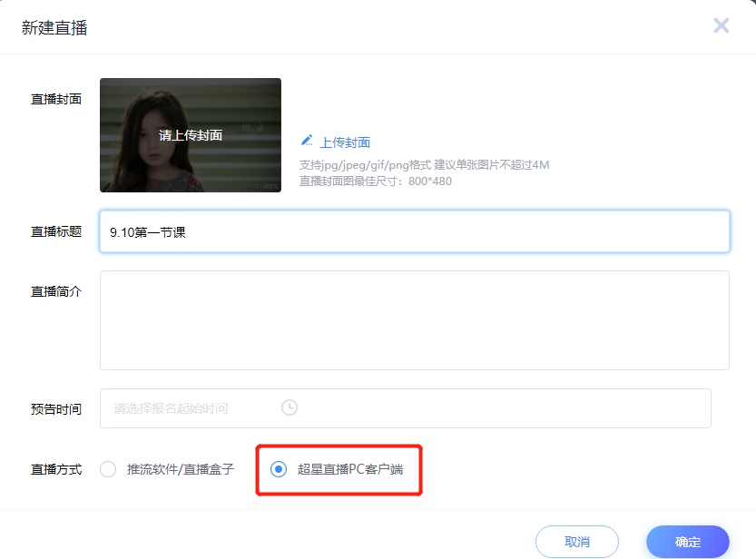The width and height of the screenshot is (756, 559).
Task: Click the clock icon in 预告时间 field
Action: 289,407
